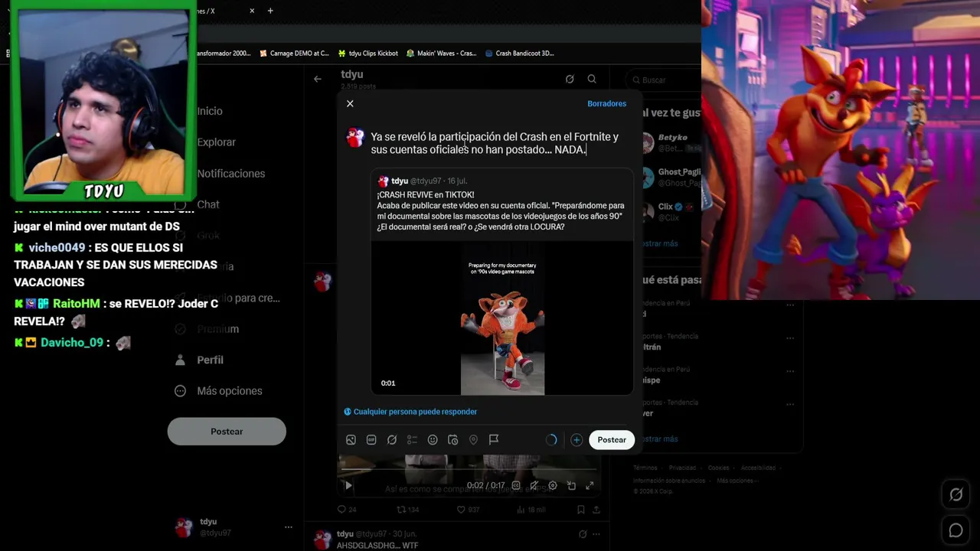Open Makin' Waves bookmark
Screen dimensions: 980x551
coord(442,54)
